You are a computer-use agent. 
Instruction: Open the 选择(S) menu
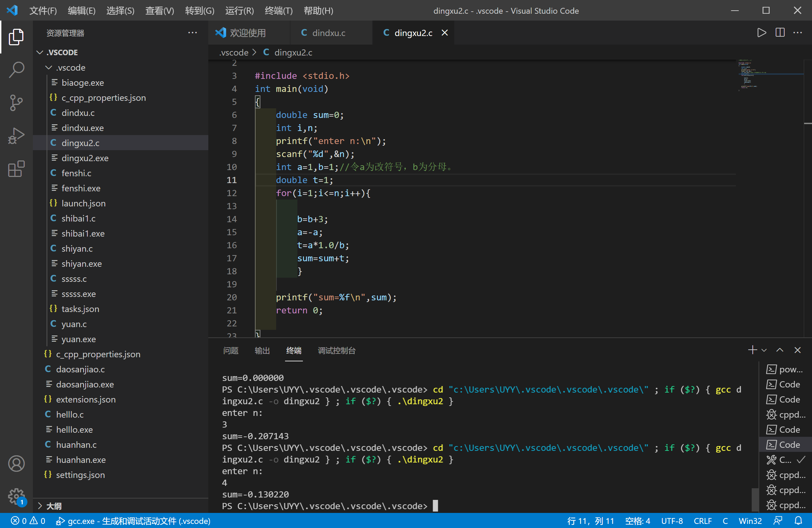[120, 11]
